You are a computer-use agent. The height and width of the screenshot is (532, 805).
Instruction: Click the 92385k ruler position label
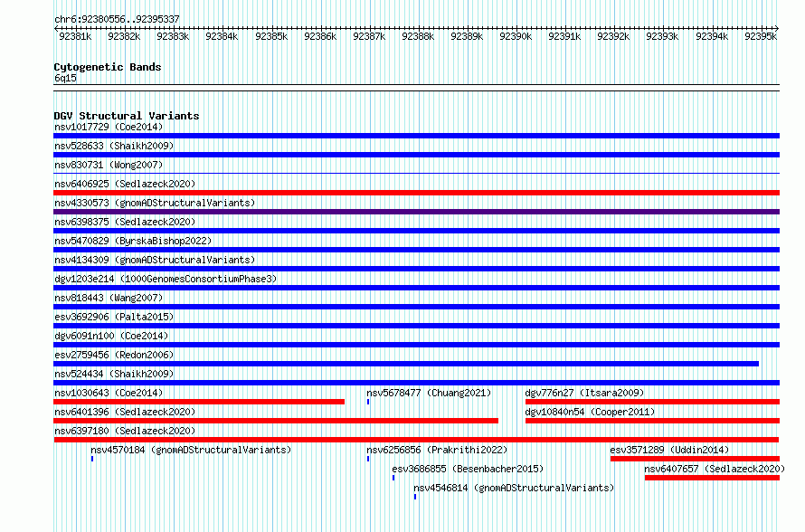click(x=271, y=36)
